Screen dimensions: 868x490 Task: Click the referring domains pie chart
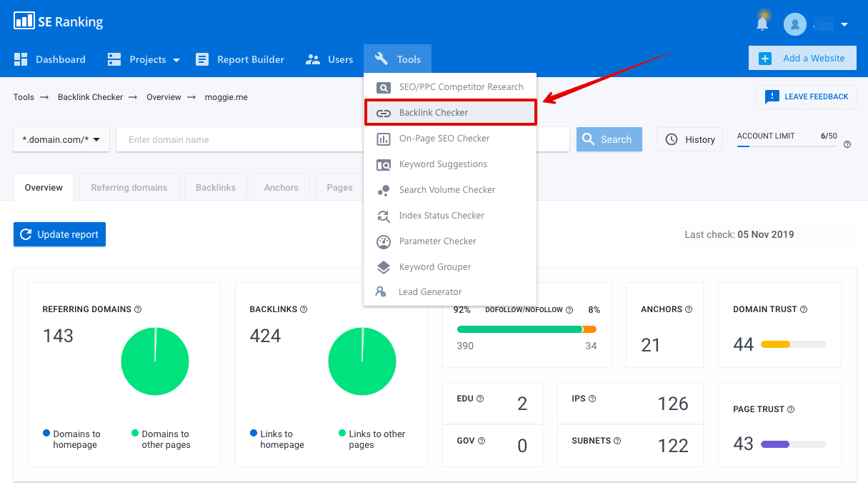click(x=155, y=361)
